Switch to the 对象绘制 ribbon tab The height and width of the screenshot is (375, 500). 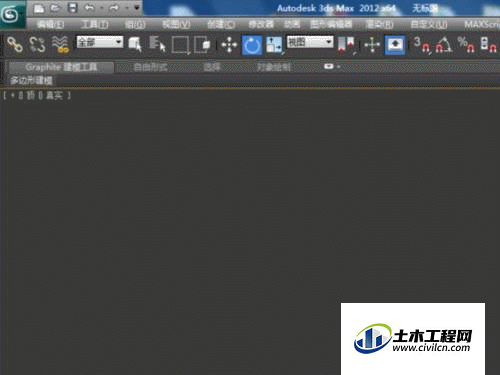274,67
